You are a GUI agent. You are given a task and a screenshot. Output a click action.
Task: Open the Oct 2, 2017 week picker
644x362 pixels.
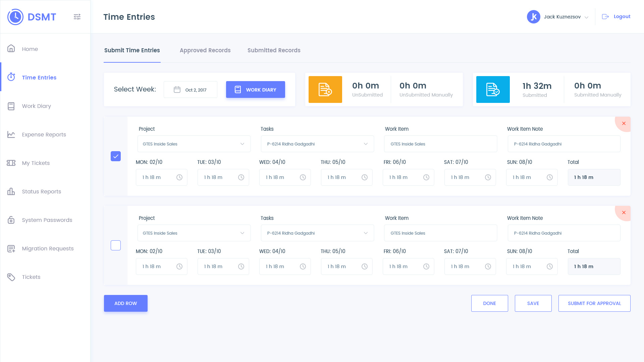coord(190,89)
